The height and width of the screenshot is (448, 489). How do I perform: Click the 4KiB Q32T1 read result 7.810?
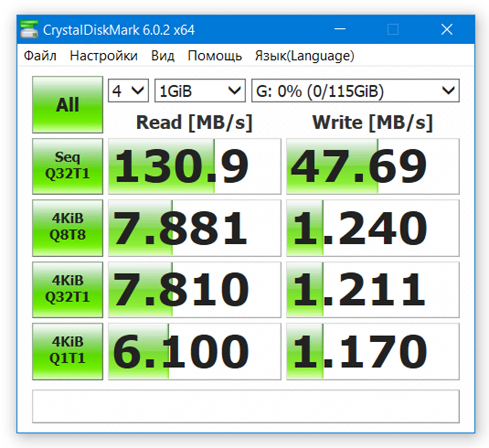195,290
